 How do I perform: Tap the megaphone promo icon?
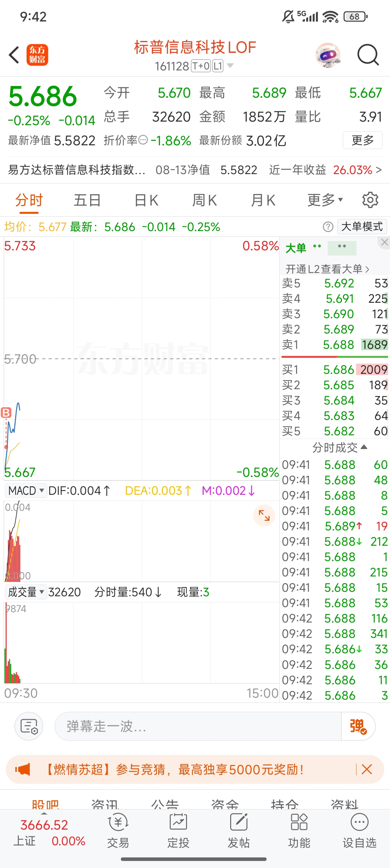click(x=23, y=769)
